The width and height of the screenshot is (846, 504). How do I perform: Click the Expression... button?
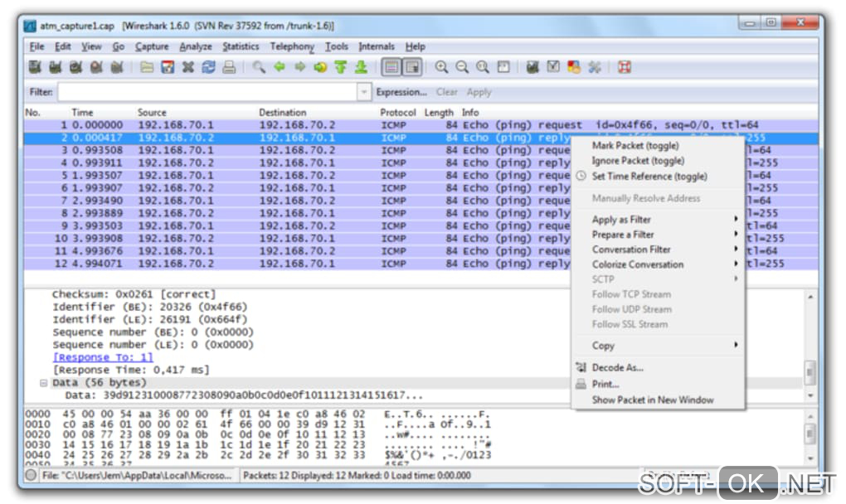[x=401, y=92]
